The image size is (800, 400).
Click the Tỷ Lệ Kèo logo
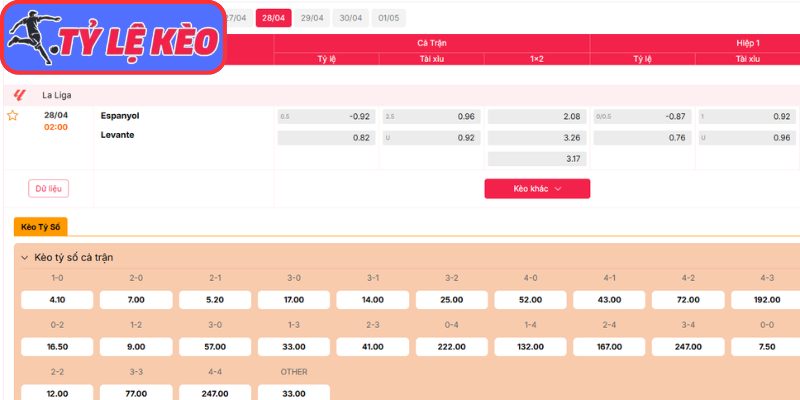[112, 38]
